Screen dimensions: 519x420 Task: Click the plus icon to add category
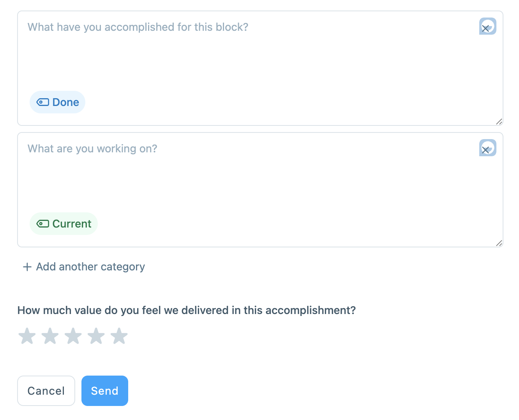pos(27,267)
